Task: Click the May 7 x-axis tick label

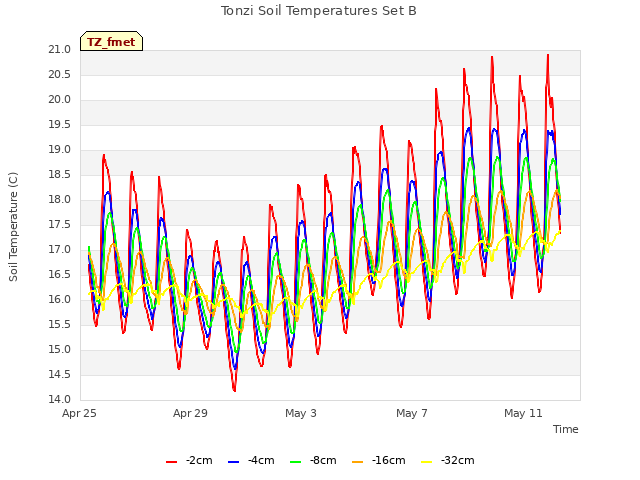Action: (x=412, y=413)
